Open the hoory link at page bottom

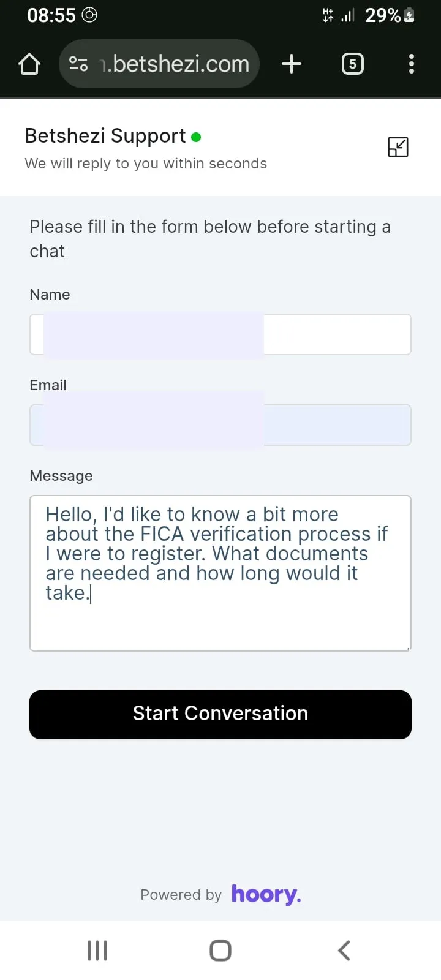click(266, 894)
